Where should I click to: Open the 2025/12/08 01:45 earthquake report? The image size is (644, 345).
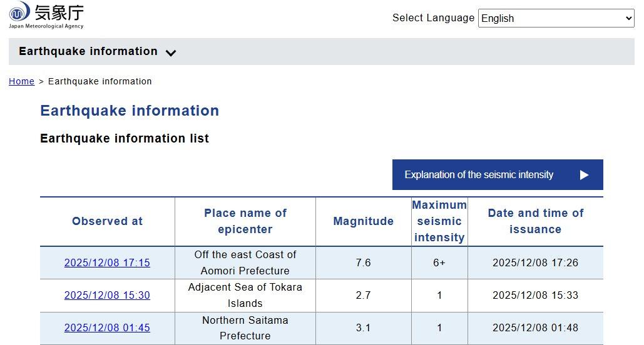pyautogui.click(x=107, y=327)
